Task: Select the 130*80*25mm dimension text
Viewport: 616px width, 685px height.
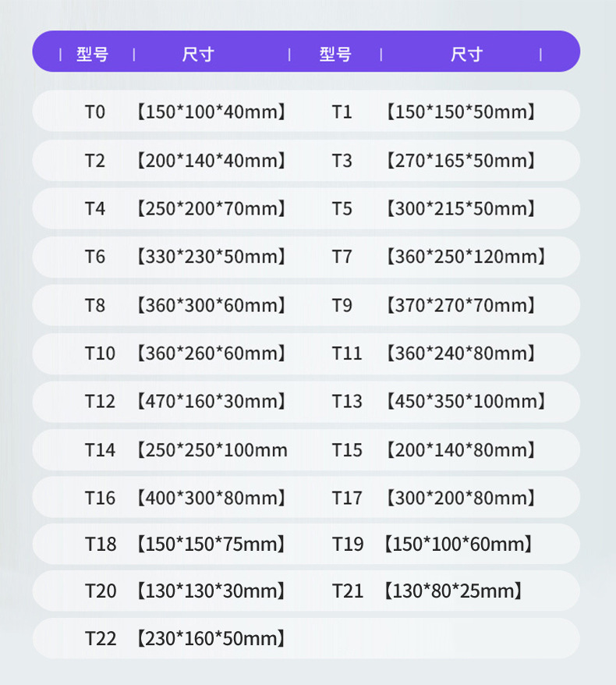Action: point(454,591)
